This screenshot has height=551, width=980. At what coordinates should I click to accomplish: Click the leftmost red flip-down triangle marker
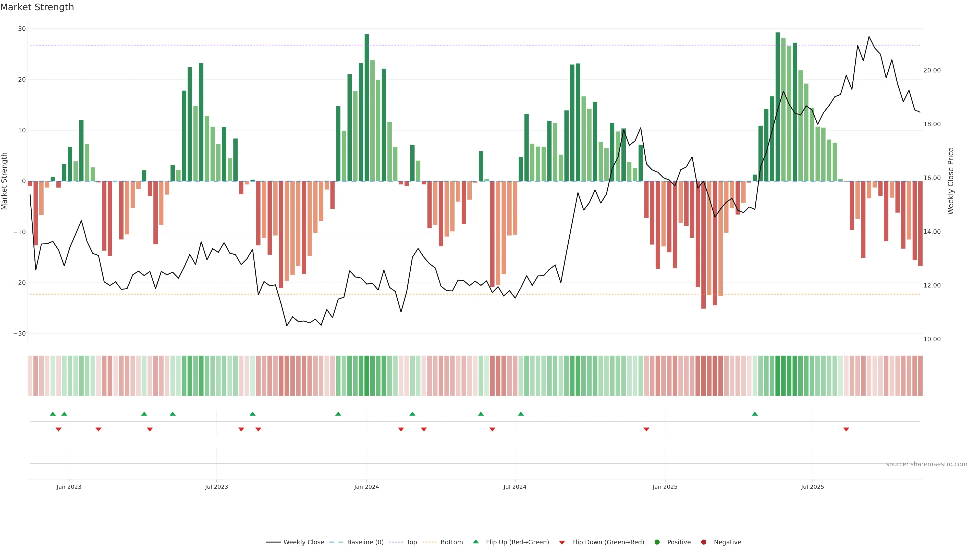(x=59, y=429)
